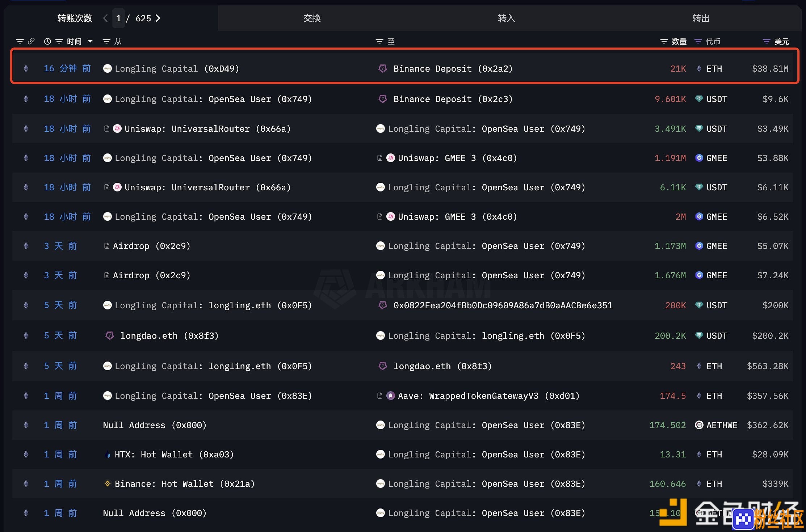Click AETHWE token icon in $362.62K row
The height and width of the screenshot is (532, 806).
point(699,425)
